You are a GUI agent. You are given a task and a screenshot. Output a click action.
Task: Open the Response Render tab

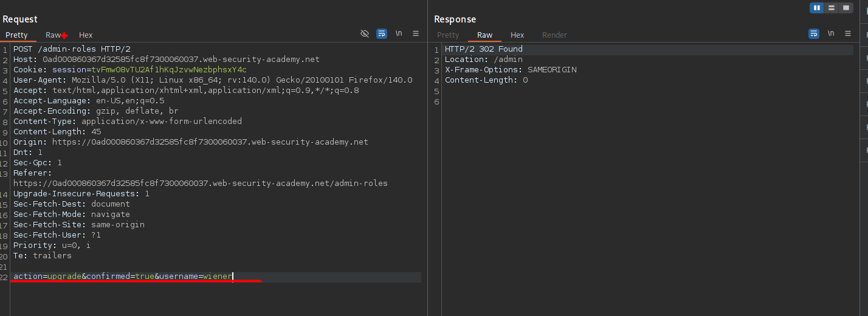coord(554,35)
